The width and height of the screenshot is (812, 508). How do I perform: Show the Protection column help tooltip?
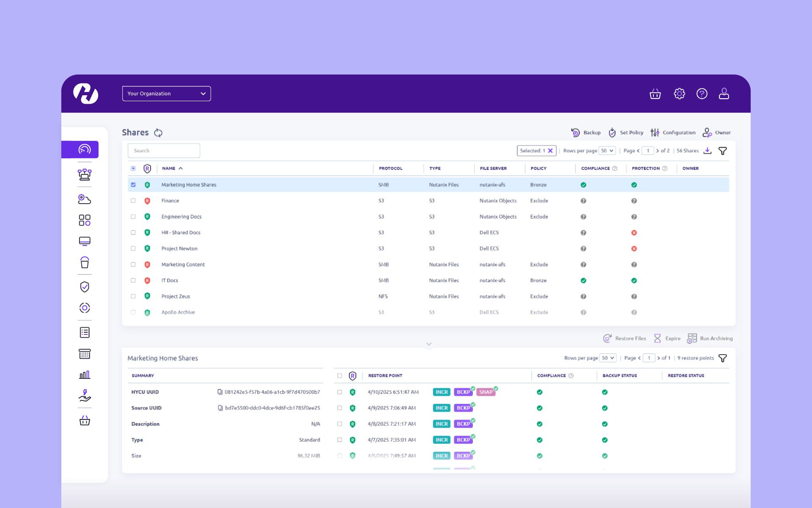click(x=665, y=168)
